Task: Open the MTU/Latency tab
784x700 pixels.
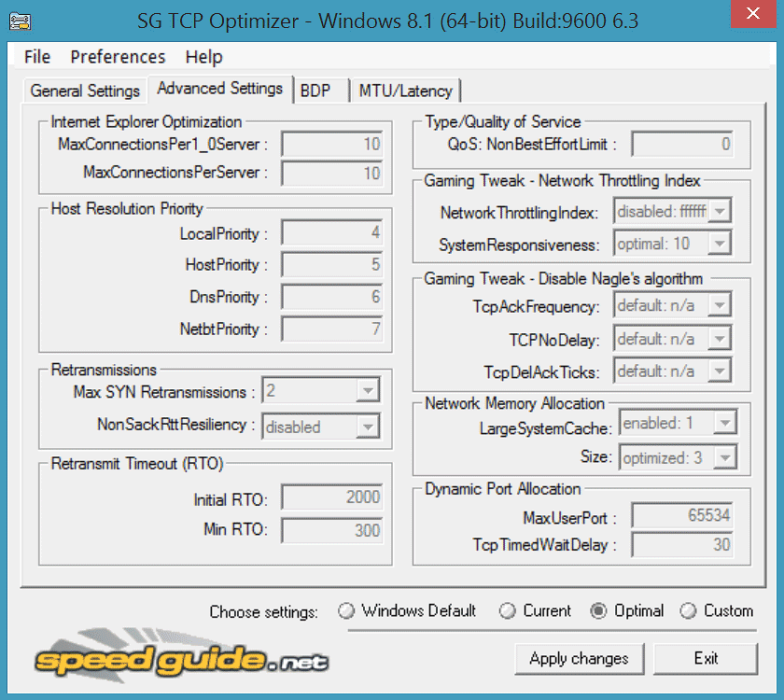Action: pos(405,91)
